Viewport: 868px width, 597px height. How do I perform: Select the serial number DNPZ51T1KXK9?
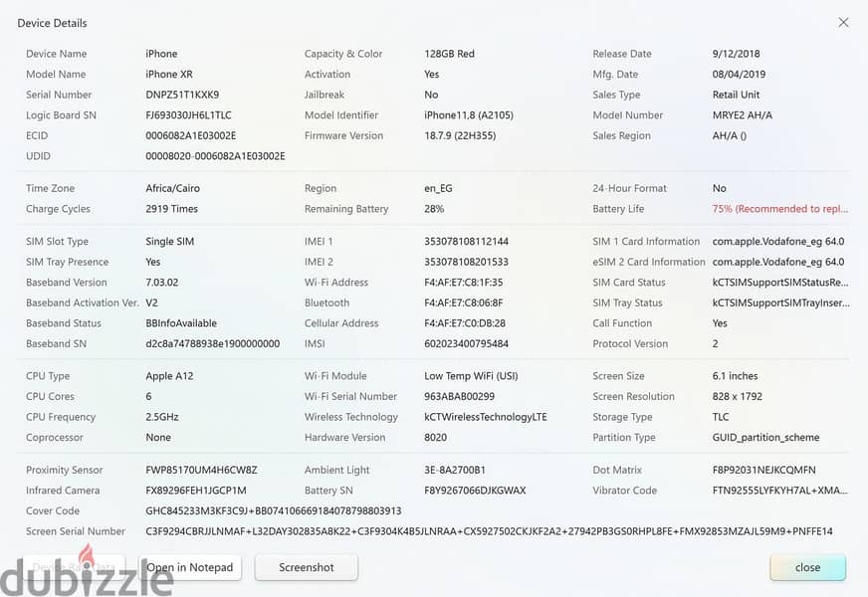(182, 95)
